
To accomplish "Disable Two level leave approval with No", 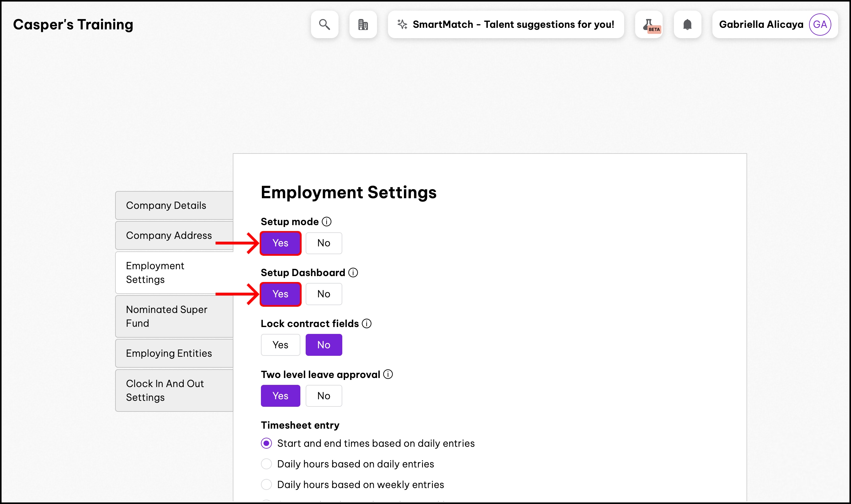I will (x=324, y=396).
